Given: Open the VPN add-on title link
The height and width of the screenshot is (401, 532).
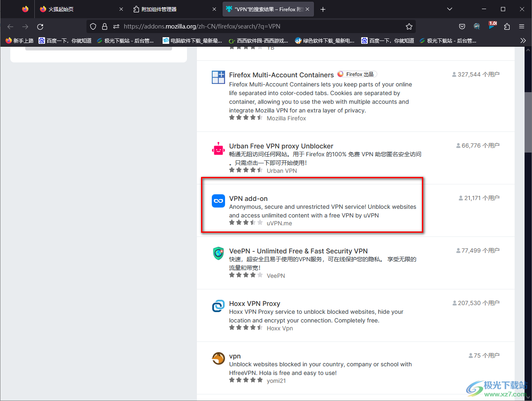Looking at the screenshot, I should tap(248, 198).
